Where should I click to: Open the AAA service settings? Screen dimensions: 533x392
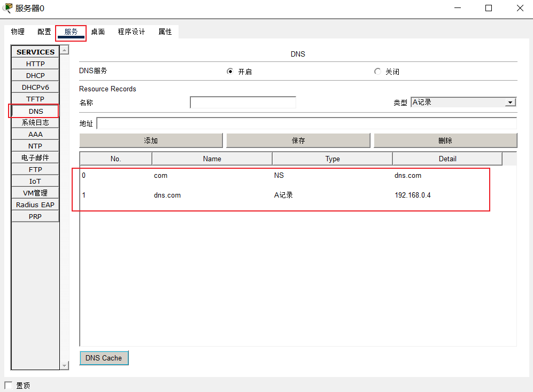pyautogui.click(x=35, y=134)
